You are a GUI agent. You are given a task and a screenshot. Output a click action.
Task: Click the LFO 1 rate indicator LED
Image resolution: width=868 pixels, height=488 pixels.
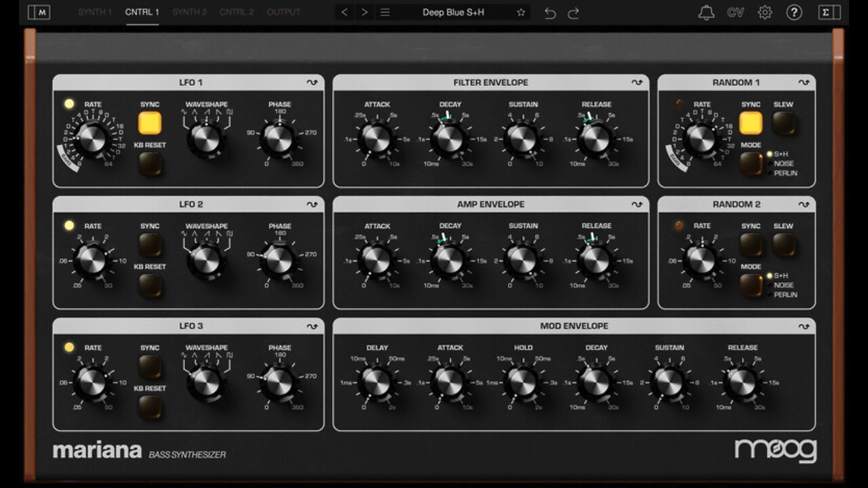click(x=68, y=104)
